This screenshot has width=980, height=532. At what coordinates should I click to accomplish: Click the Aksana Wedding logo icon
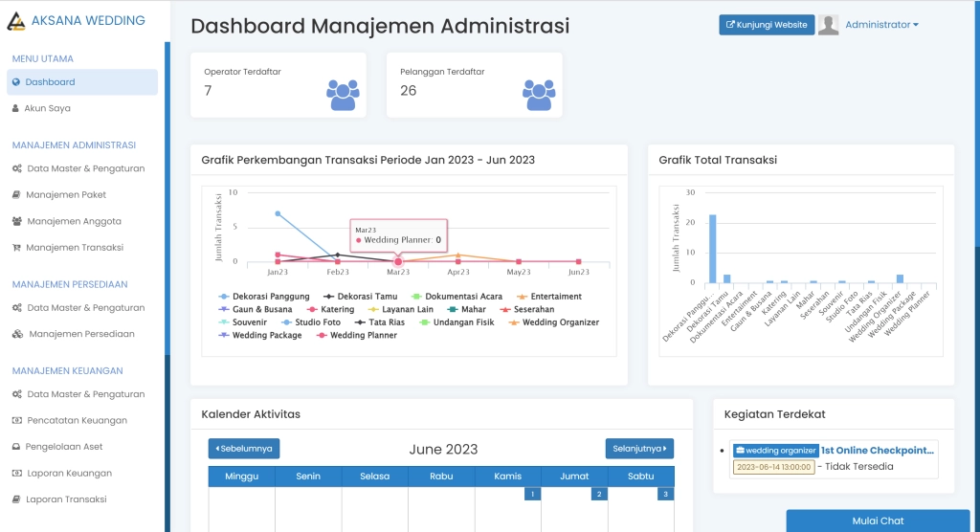click(16, 20)
